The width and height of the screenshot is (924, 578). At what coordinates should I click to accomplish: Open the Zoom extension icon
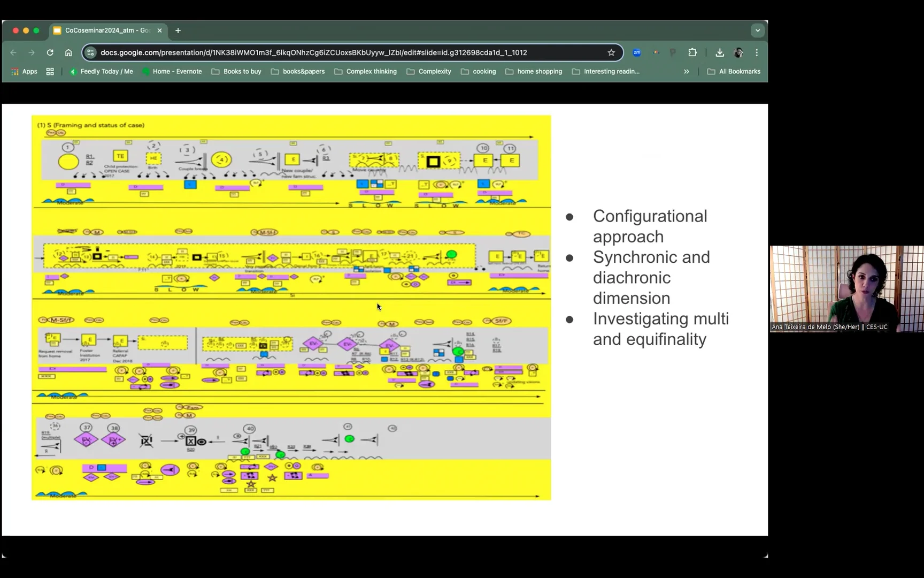[637, 52]
